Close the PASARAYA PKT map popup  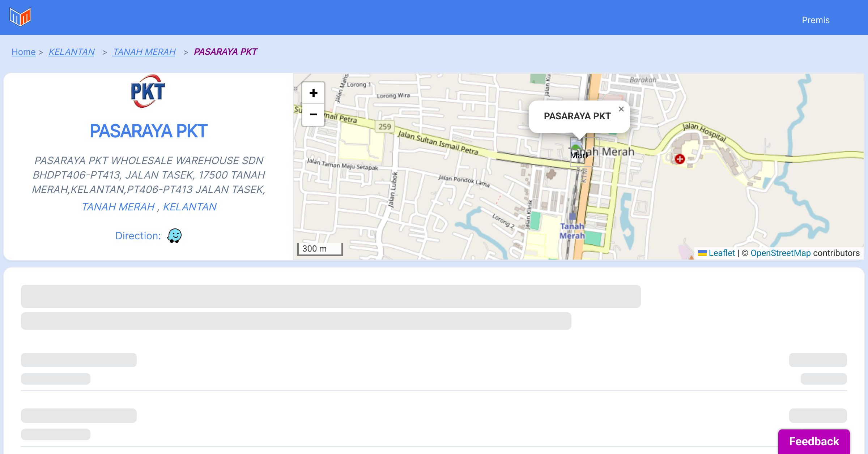(621, 109)
